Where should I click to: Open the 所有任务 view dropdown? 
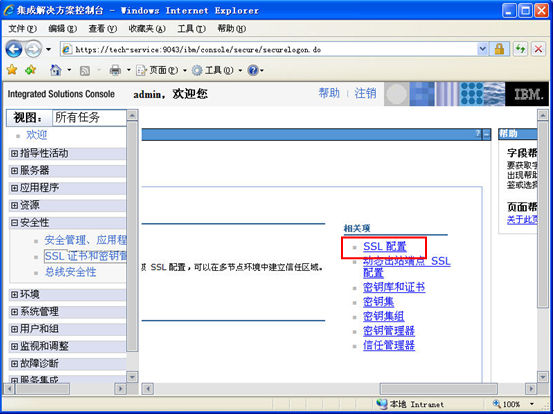[89, 117]
